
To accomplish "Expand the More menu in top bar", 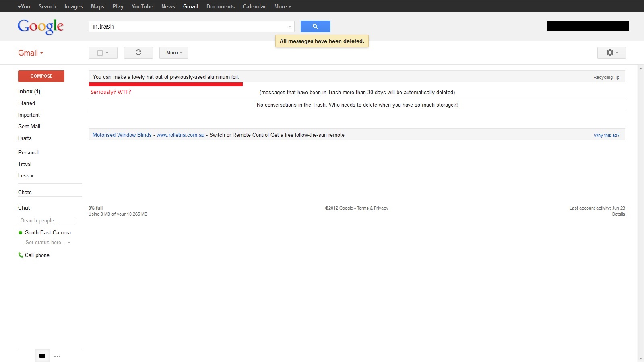I will (282, 6).
